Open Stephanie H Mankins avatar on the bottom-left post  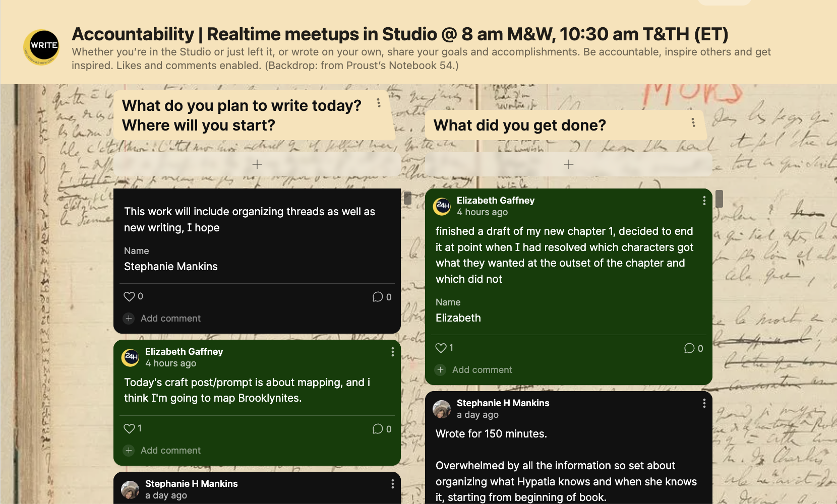point(131,489)
